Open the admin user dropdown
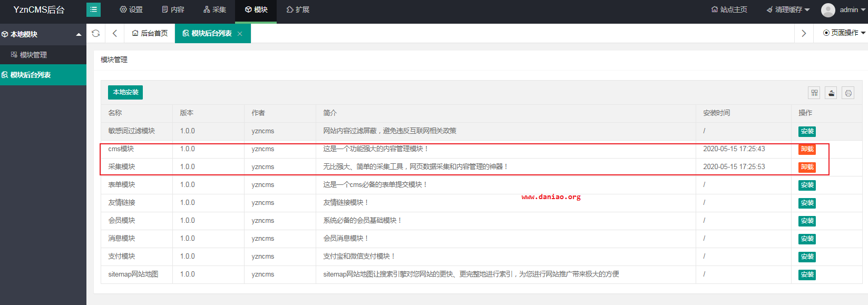This screenshot has height=305, width=868. pyautogui.click(x=852, y=9)
